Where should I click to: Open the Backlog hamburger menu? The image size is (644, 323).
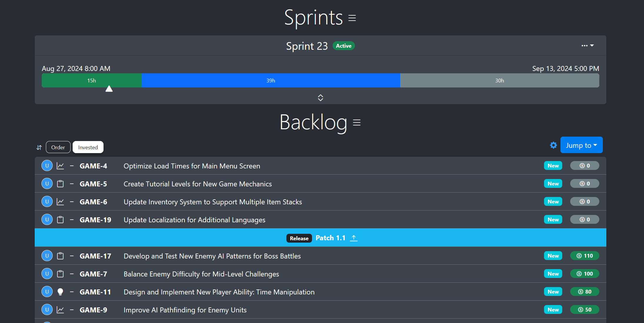coord(356,122)
